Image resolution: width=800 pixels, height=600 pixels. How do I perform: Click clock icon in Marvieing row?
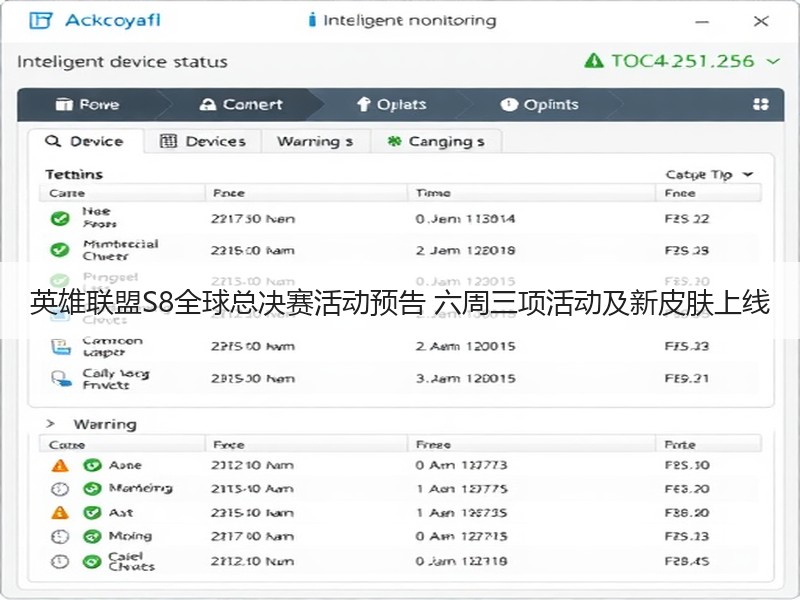coord(60,489)
